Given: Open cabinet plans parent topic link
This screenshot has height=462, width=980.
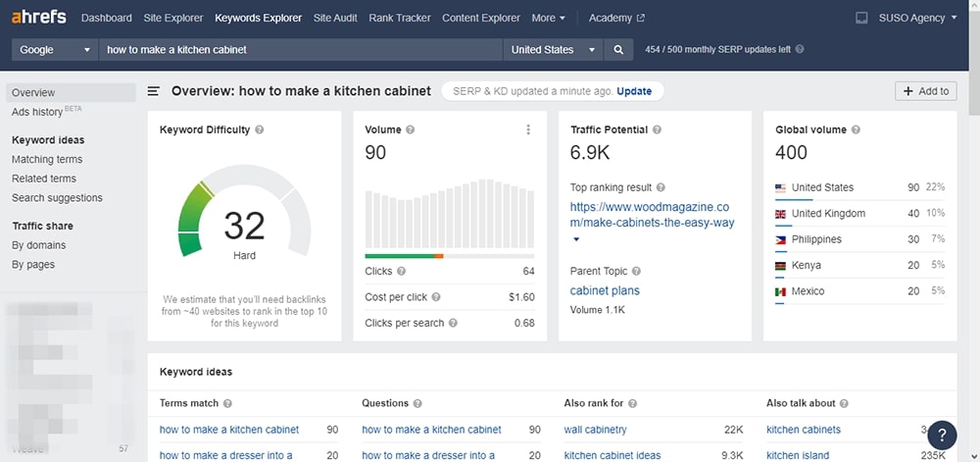Looking at the screenshot, I should point(605,290).
